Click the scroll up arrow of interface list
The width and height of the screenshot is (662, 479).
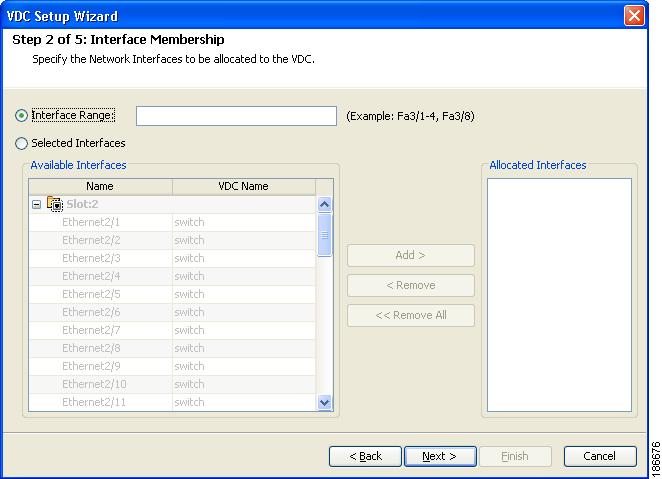point(324,205)
